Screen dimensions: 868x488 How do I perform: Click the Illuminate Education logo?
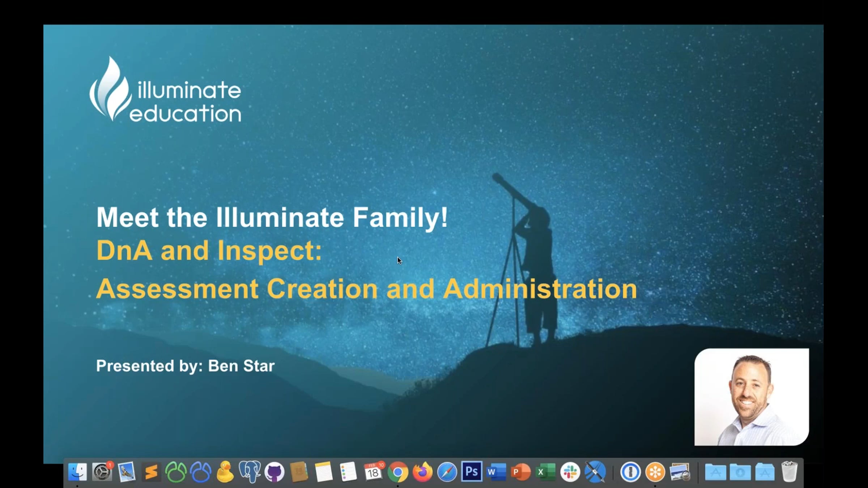click(165, 89)
